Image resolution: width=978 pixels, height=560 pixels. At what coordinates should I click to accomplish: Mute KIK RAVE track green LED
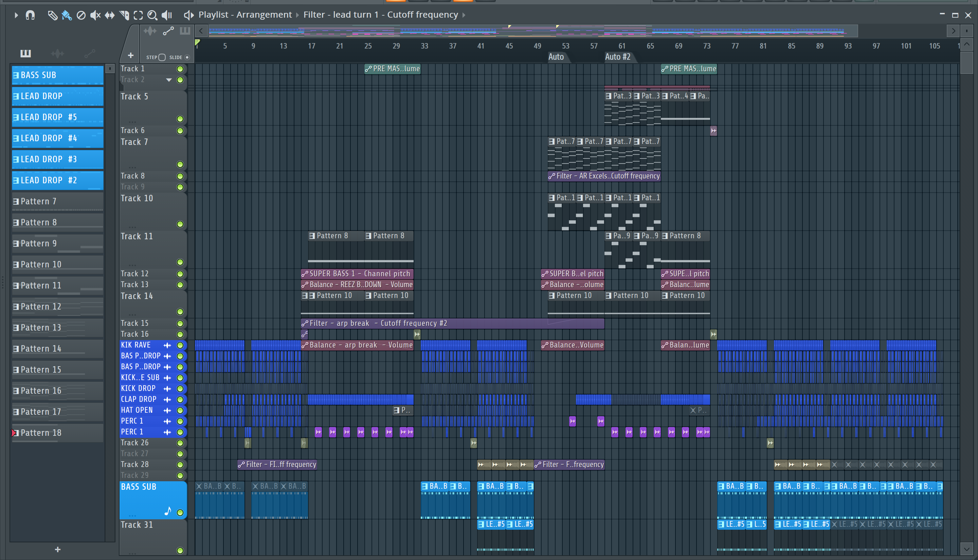pyautogui.click(x=180, y=345)
